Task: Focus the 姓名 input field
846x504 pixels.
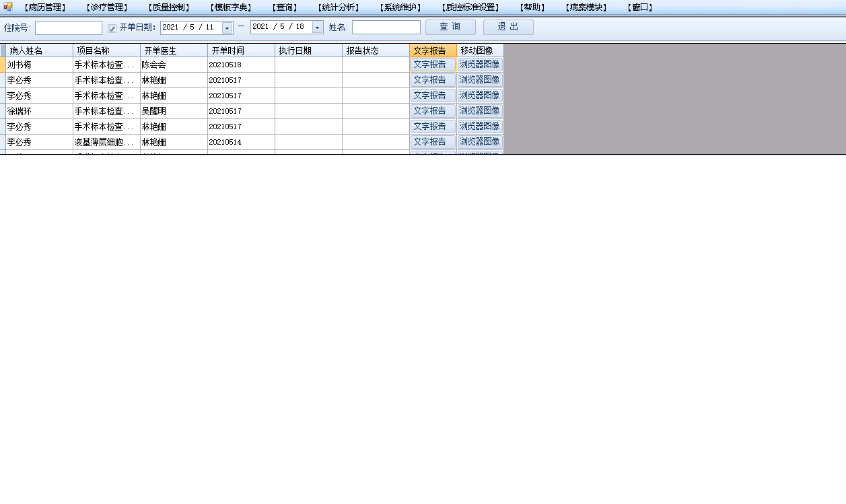Action: point(386,28)
